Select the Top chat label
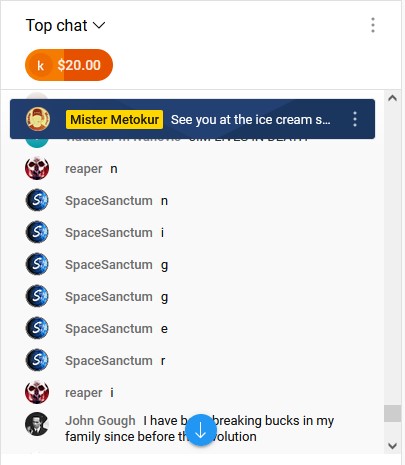This screenshot has height=465, width=405. tap(57, 26)
